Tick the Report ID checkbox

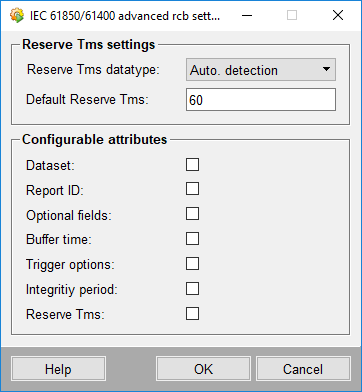coord(192,189)
